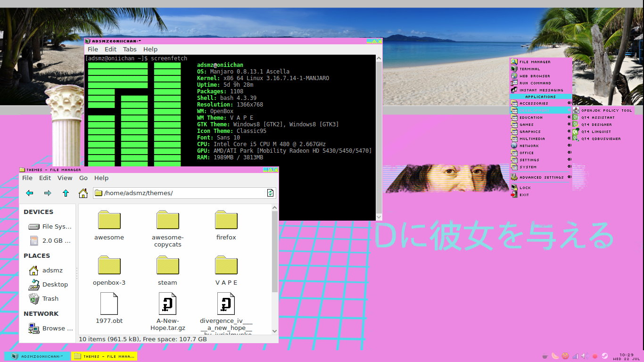Launch Qt4 Linguist
The width and height of the screenshot is (644, 362).
[603, 132]
